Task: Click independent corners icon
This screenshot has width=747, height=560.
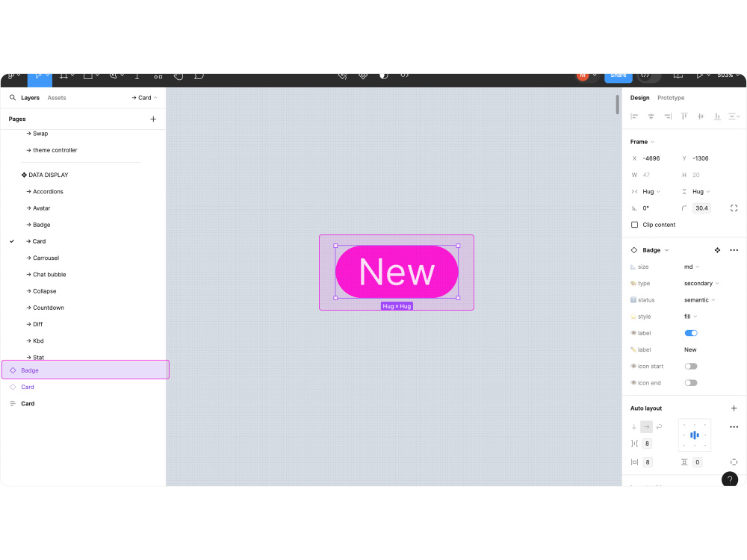Action: tap(734, 208)
